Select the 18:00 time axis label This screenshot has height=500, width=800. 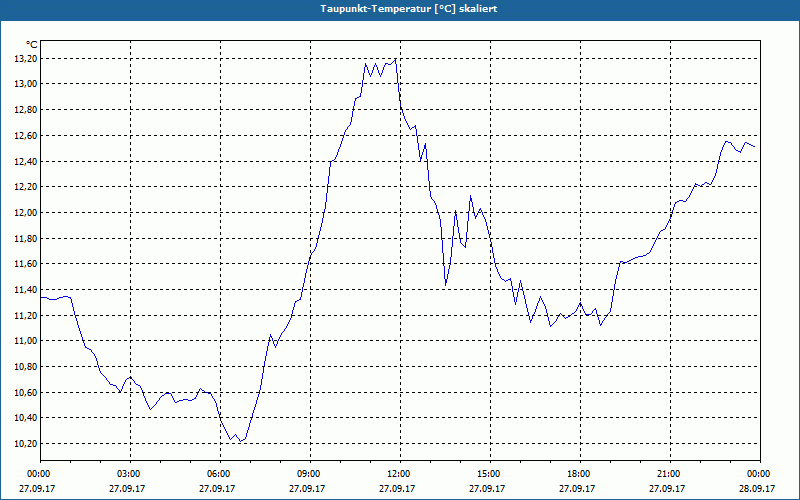click(580, 474)
